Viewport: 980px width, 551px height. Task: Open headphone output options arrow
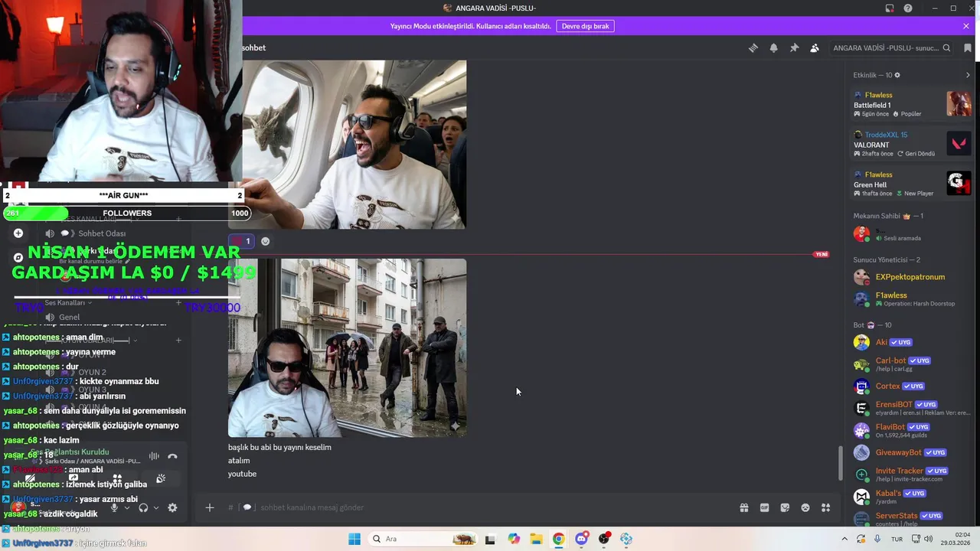pyautogui.click(x=156, y=507)
